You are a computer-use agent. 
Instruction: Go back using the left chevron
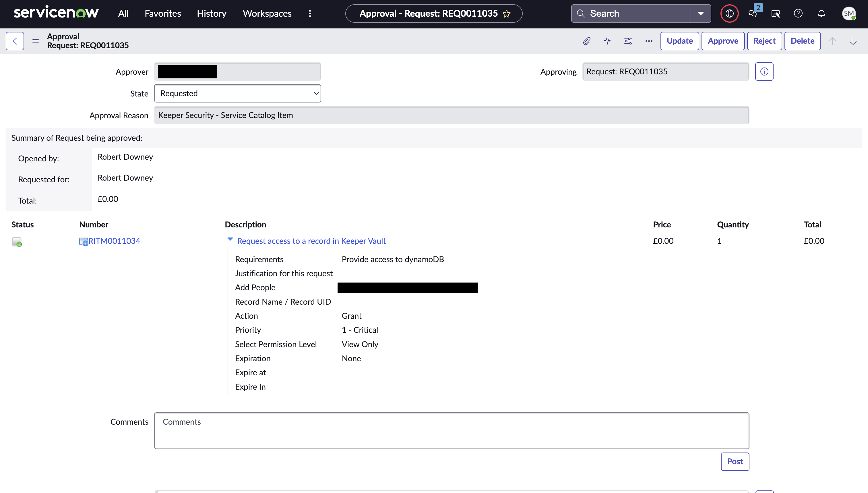pos(15,41)
